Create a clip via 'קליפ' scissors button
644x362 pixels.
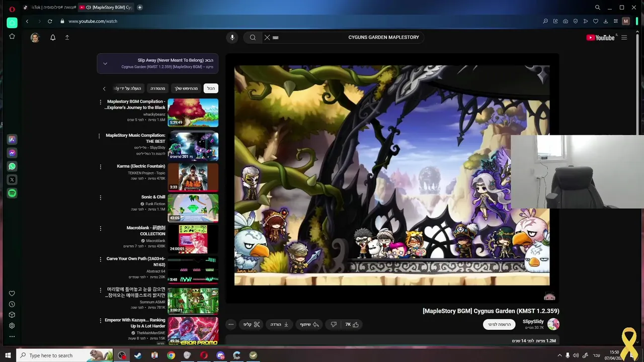[x=252, y=324]
